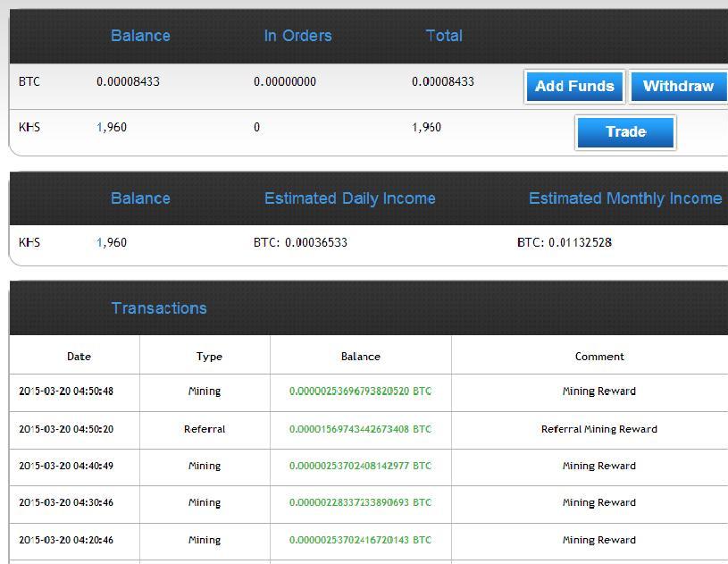Image resolution: width=728 pixels, height=564 pixels.
Task: Select the green amount 0.0000025370240 BTC
Action: pos(360,466)
